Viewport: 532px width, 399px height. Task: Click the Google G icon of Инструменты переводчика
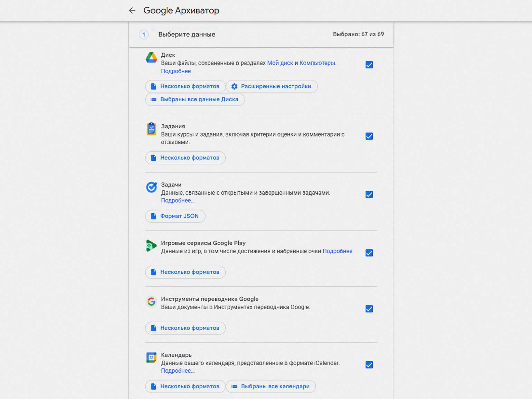pyautogui.click(x=151, y=302)
